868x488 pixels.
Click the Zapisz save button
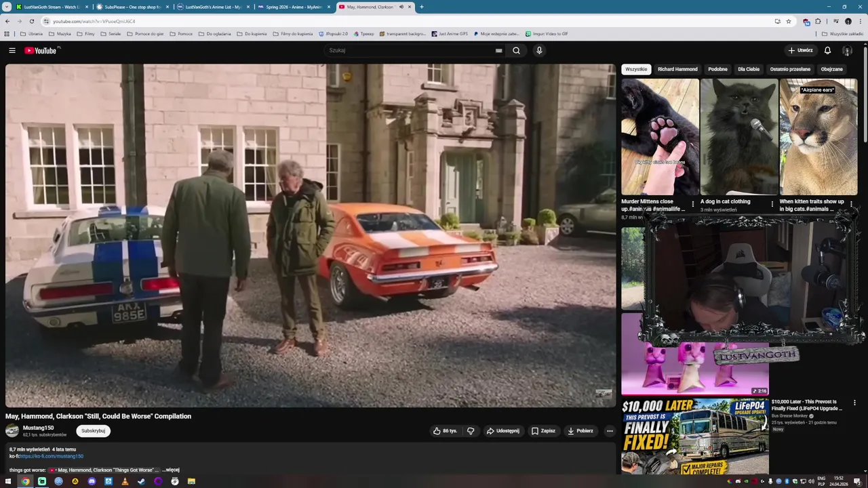(543, 430)
